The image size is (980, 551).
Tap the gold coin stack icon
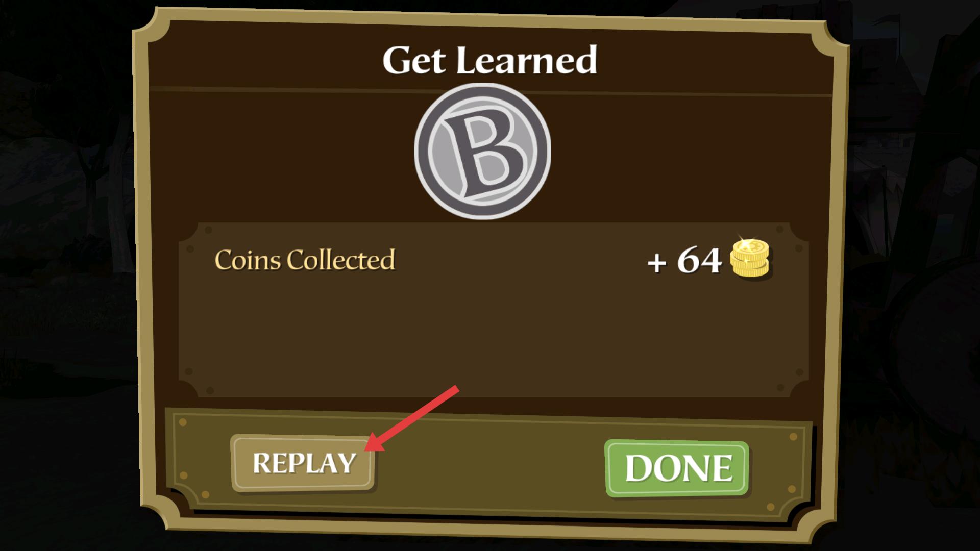(x=750, y=259)
